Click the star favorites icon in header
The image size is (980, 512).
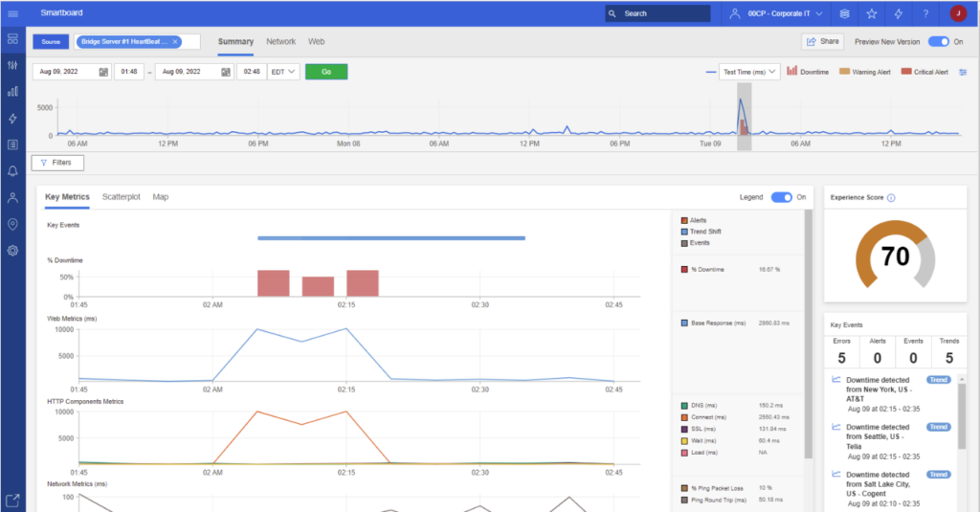871,13
